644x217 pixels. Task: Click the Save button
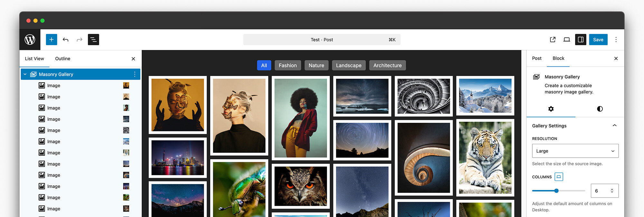(598, 40)
